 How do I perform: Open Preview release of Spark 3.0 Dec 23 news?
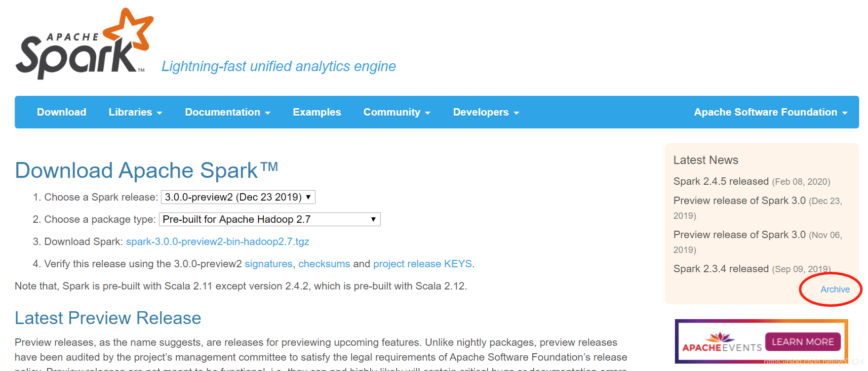coord(739,201)
